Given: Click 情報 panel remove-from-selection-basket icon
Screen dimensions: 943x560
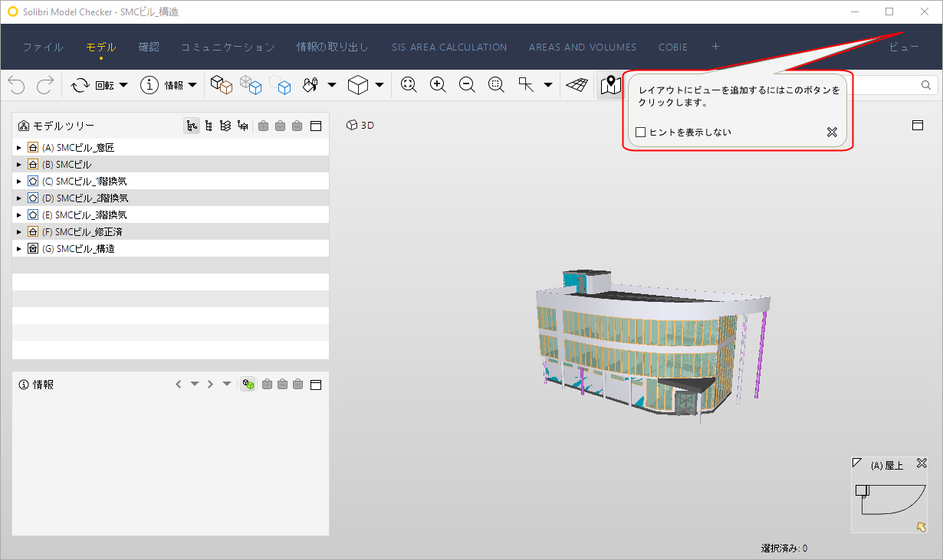Looking at the screenshot, I should [282, 384].
